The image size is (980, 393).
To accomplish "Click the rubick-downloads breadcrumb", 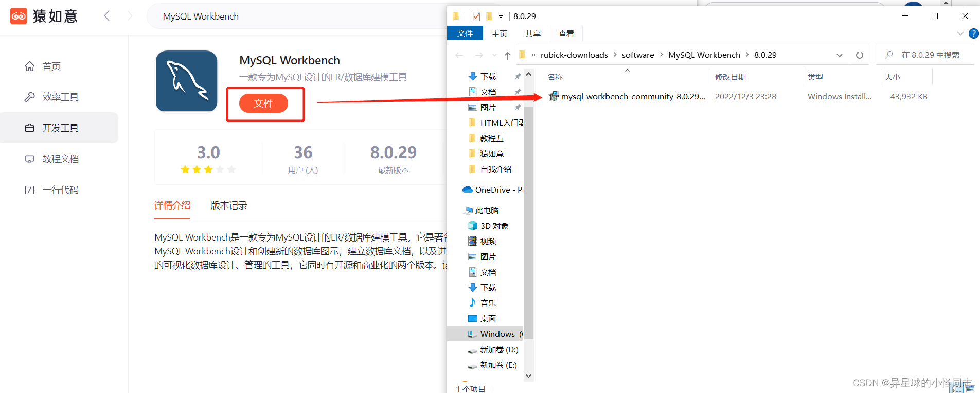I will click(x=574, y=55).
